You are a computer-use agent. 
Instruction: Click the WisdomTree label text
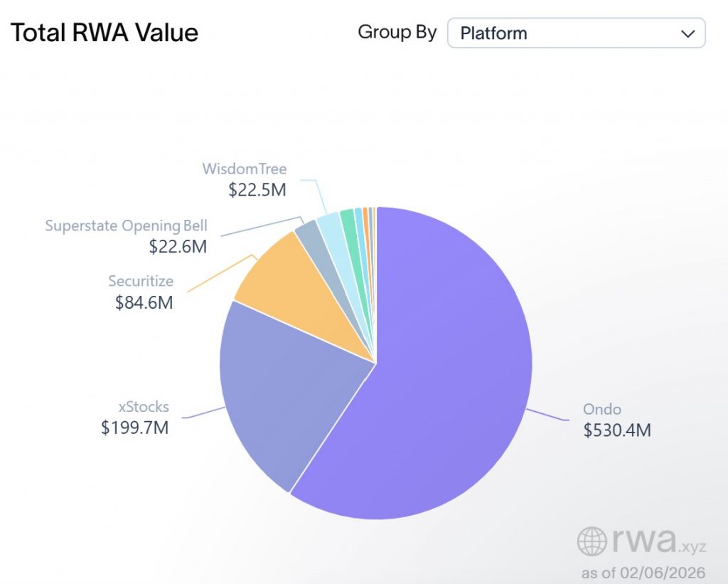(244, 169)
